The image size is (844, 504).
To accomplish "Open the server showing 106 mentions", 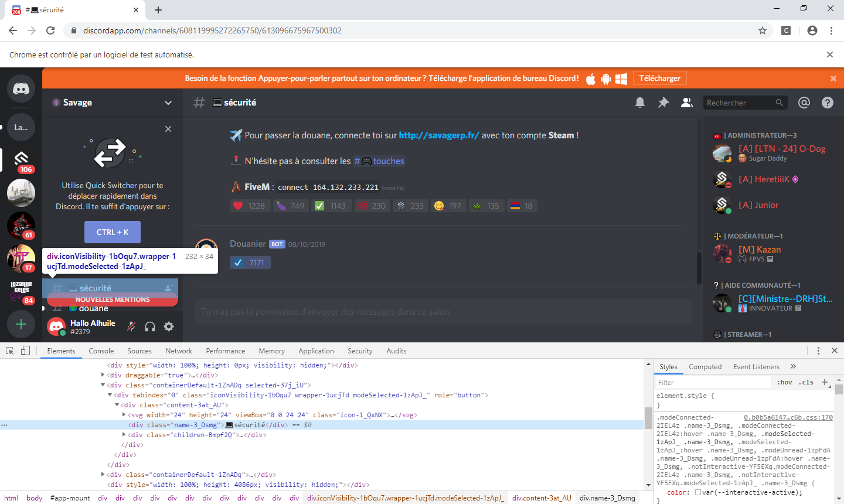I will (21, 160).
